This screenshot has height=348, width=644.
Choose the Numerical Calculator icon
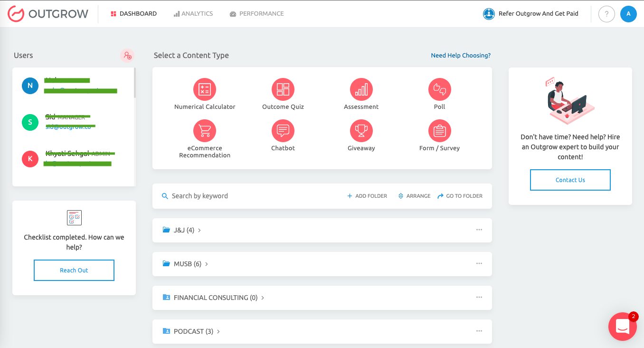pos(205,89)
